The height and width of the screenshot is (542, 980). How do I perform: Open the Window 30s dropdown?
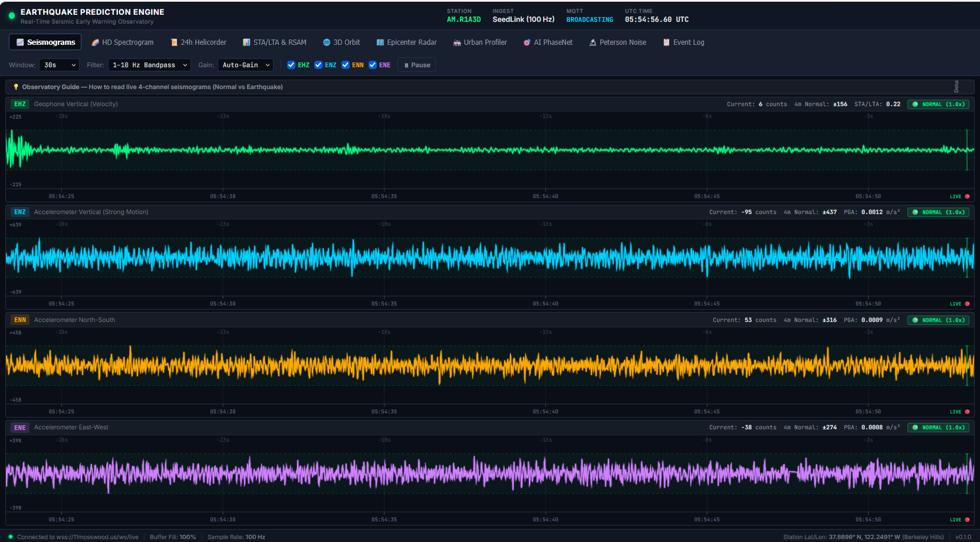59,65
